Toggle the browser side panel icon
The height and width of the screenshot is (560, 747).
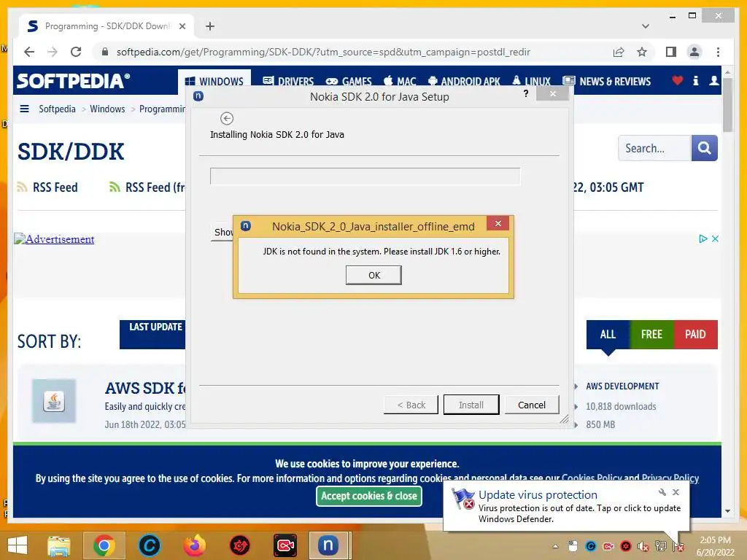tap(671, 52)
